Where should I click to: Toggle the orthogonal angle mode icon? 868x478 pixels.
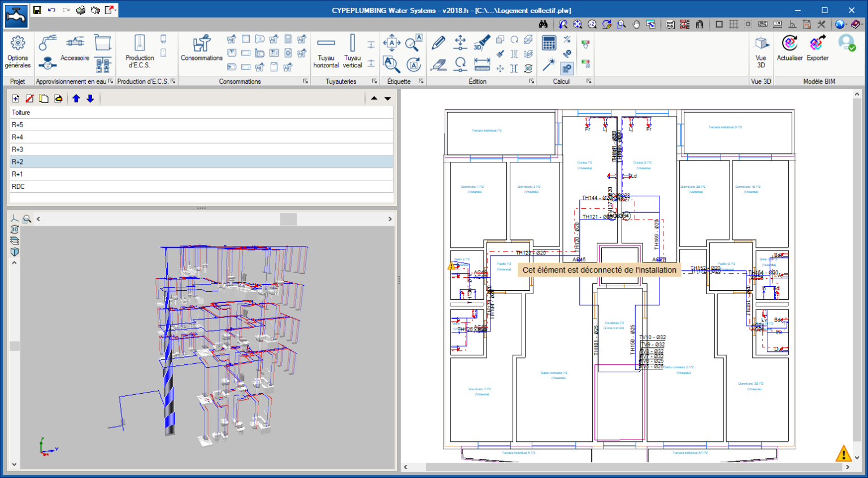click(792, 24)
